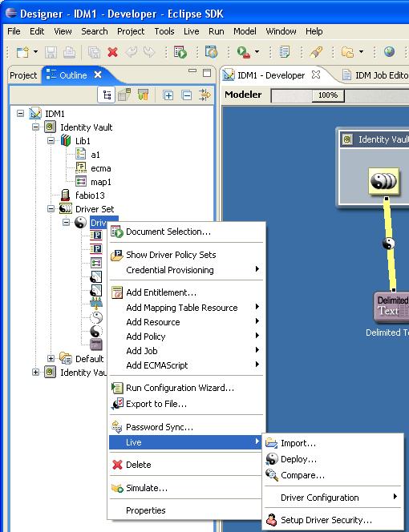Image resolution: width=409 pixels, height=532 pixels.
Task: Collapse the Lib1 tree node
Action: tap(51, 140)
